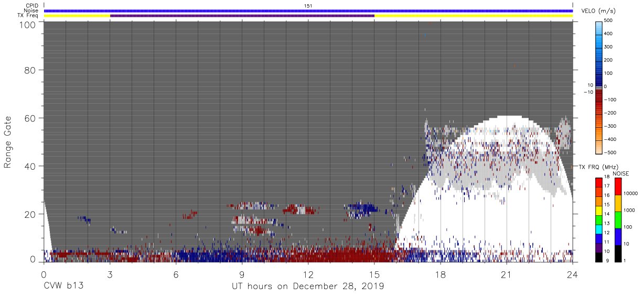644x297 pixels.
Task: Click the Range Gate axis title
Action: (8, 141)
